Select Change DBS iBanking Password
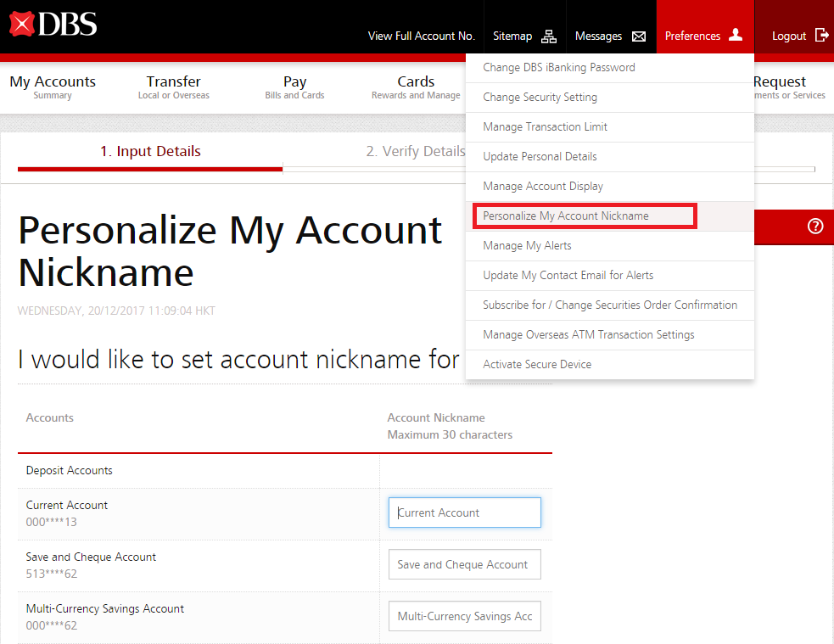This screenshot has width=834, height=644. 558,67
